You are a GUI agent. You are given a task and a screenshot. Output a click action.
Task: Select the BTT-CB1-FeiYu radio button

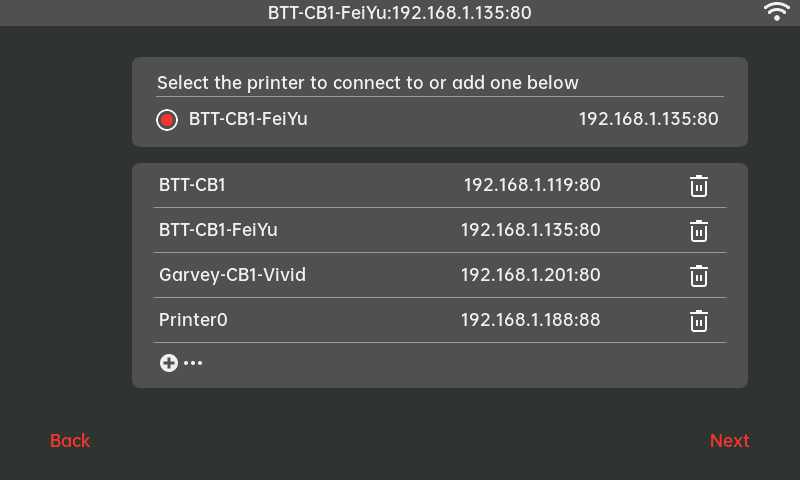tap(167, 120)
